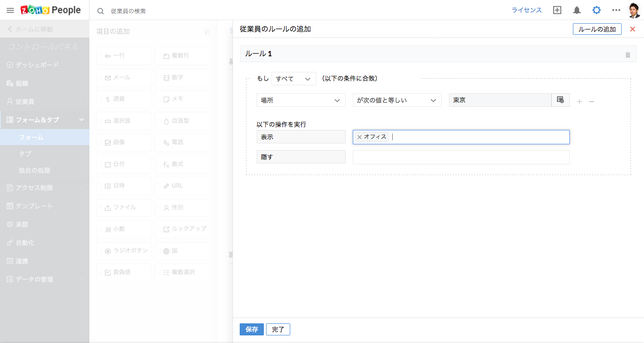This screenshot has width=644, height=343.
Task: Open the more options ellipsis menu
Action: click(616, 10)
